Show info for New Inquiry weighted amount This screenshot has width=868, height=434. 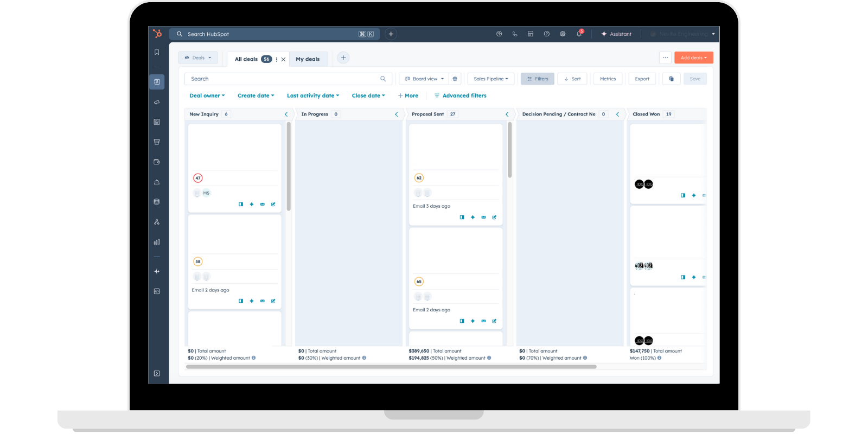coord(253,358)
